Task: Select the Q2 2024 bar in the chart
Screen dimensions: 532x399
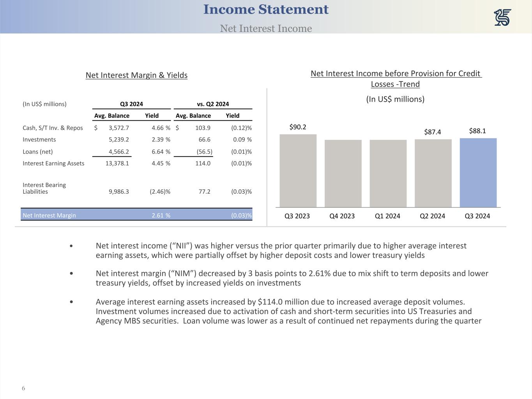Action: tap(433, 173)
